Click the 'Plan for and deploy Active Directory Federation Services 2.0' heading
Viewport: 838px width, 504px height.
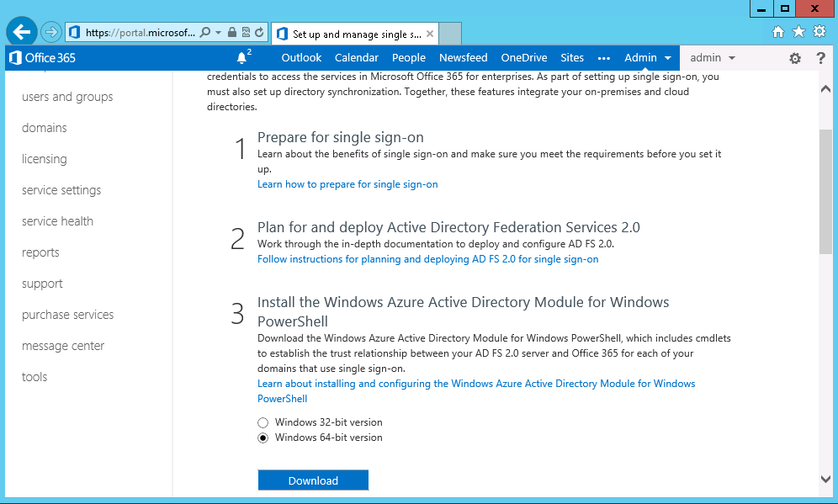tap(448, 228)
